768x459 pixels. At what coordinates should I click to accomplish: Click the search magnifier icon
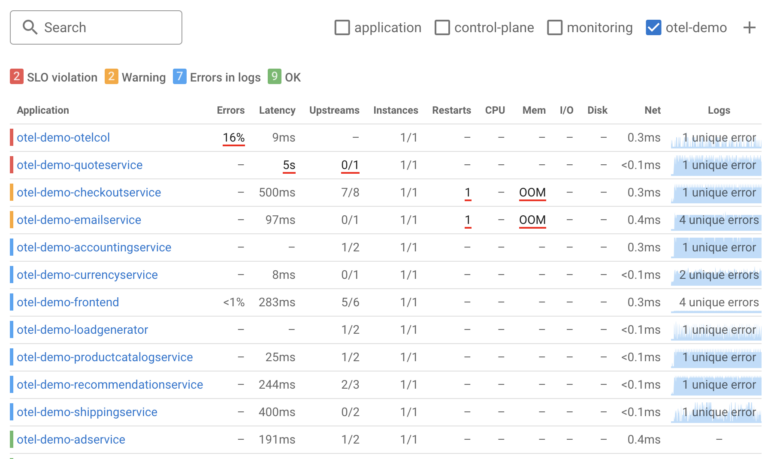[x=30, y=28]
